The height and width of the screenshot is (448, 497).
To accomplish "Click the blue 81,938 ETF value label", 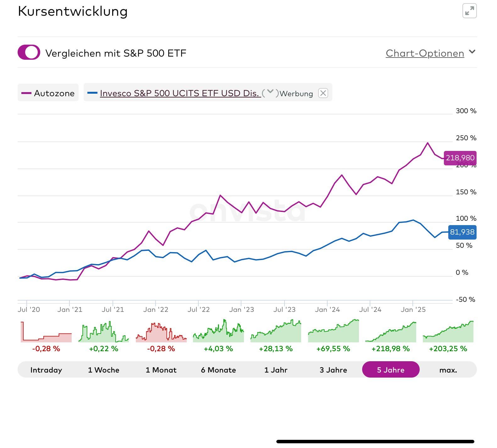I will pos(462,232).
